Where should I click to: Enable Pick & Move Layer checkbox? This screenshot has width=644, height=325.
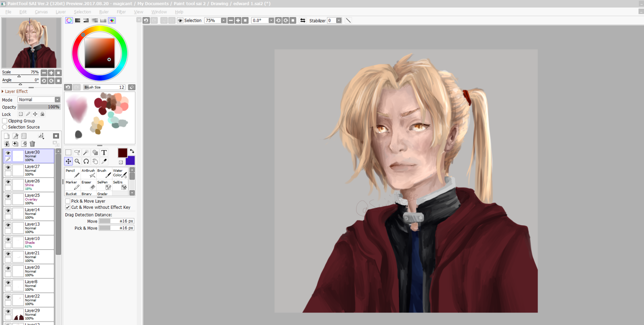68,201
